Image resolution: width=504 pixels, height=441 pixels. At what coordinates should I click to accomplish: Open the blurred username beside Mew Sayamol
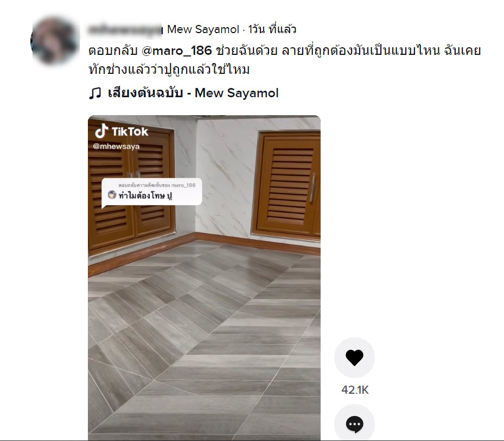click(125, 29)
